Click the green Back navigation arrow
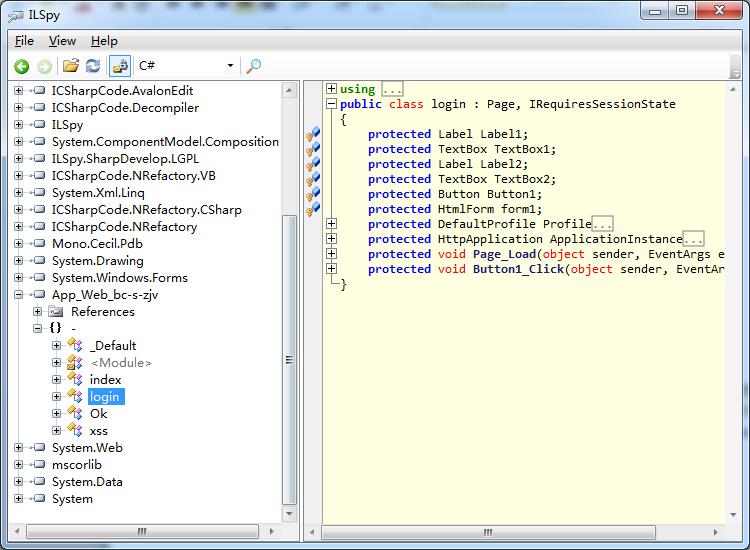 [x=22, y=66]
